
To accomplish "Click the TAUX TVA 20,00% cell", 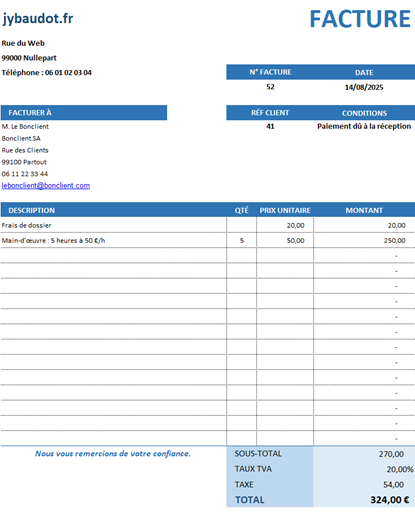I will click(x=364, y=469).
